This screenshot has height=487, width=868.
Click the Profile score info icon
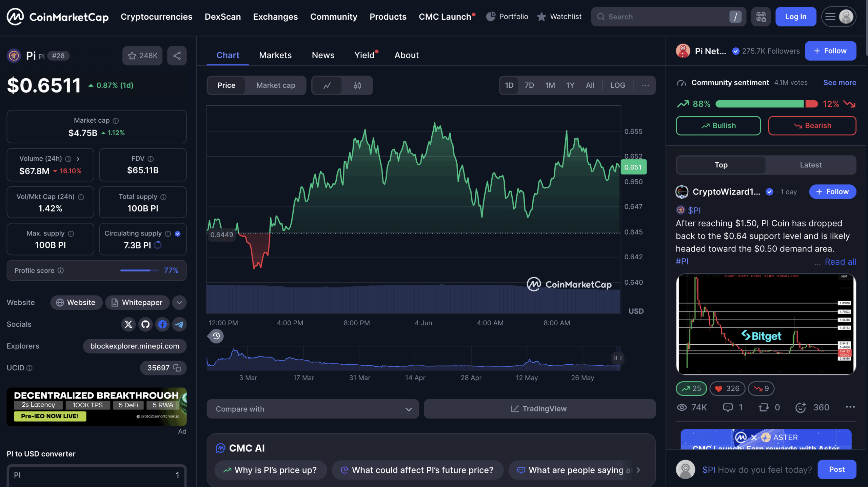point(61,270)
